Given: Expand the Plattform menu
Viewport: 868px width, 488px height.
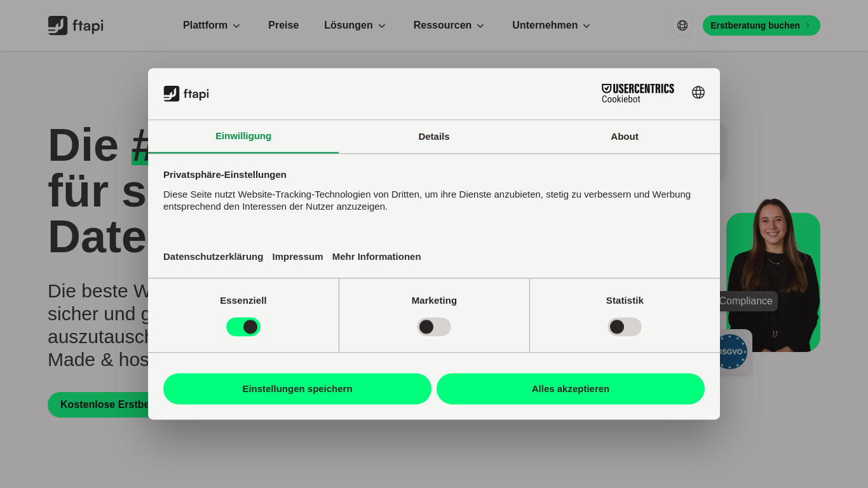Looking at the screenshot, I should (212, 25).
